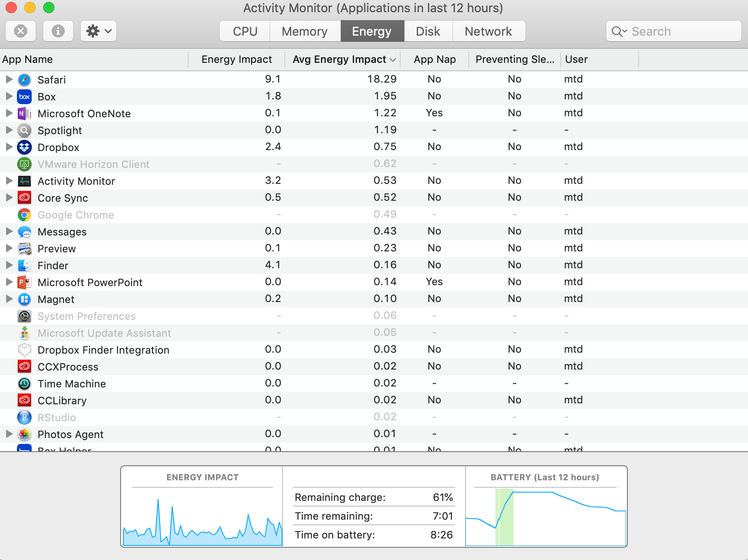Image resolution: width=748 pixels, height=560 pixels.
Task: Click the CCXProcess icon
Action: [24, 367]
